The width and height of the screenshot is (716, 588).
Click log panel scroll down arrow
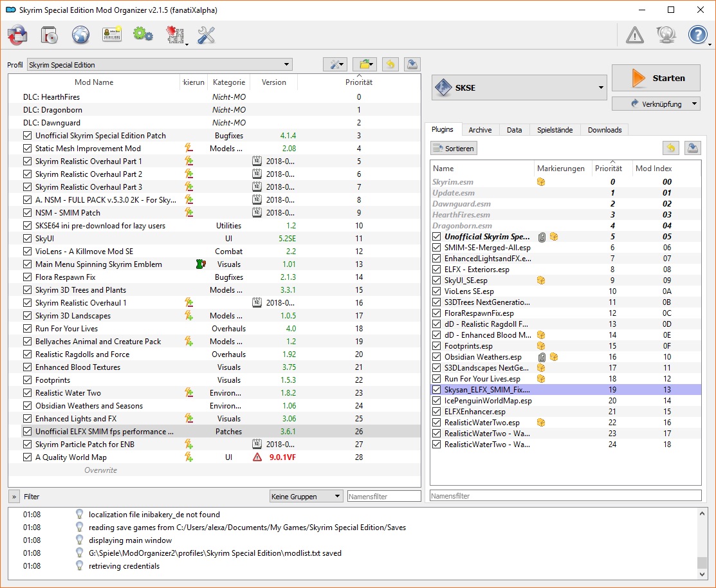(x=702, y=574)
